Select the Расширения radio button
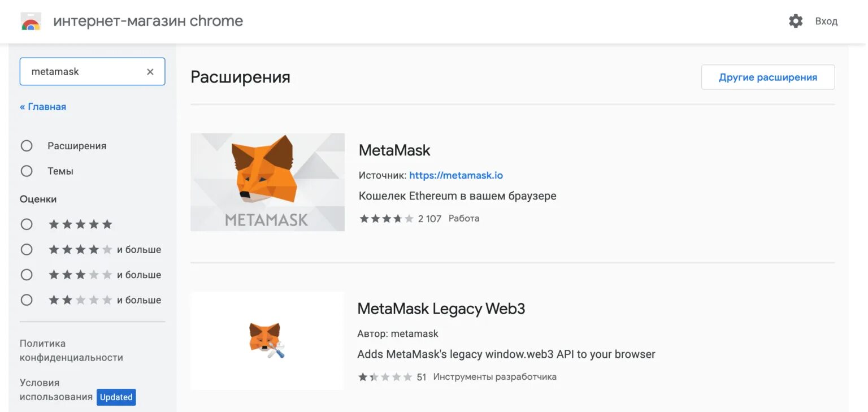This screenshot has width=868, height=412. coord(27,146)
